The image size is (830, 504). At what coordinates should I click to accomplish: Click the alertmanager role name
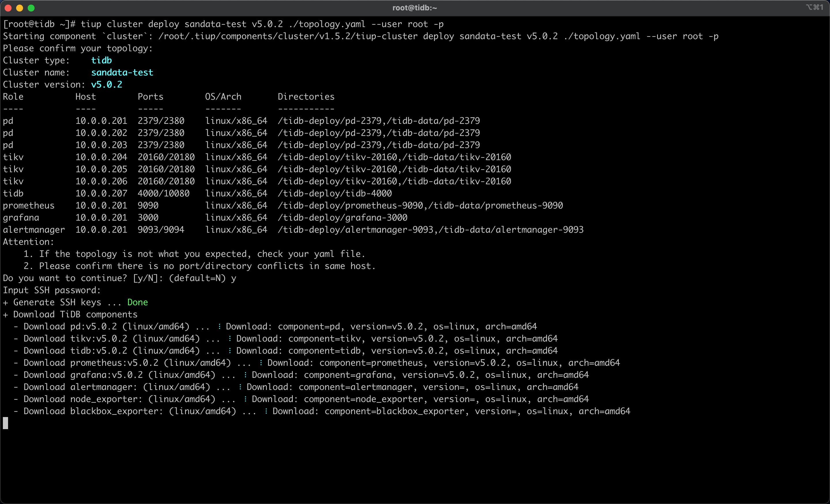[x=34, y=230]
